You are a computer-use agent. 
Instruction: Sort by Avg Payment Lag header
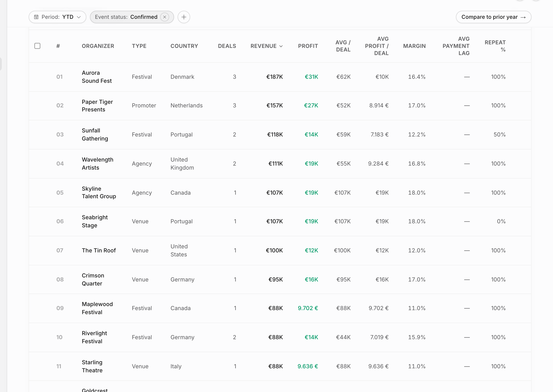click(x=456, y=46)
